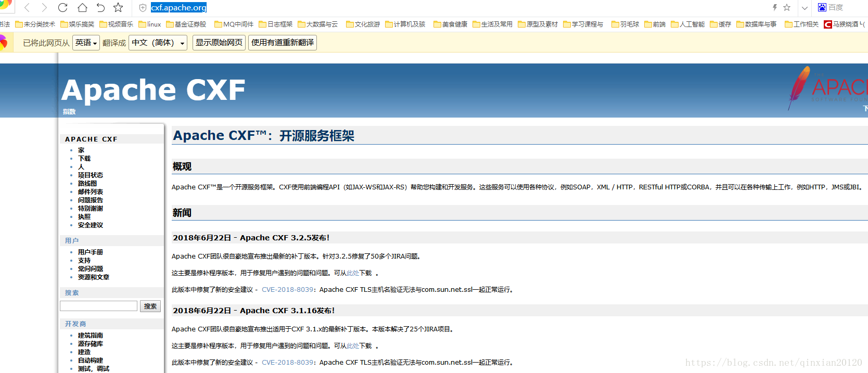Click the 使用有道重新翻译 button
Viewport: 868px width, 373px height.
[283, 43]
